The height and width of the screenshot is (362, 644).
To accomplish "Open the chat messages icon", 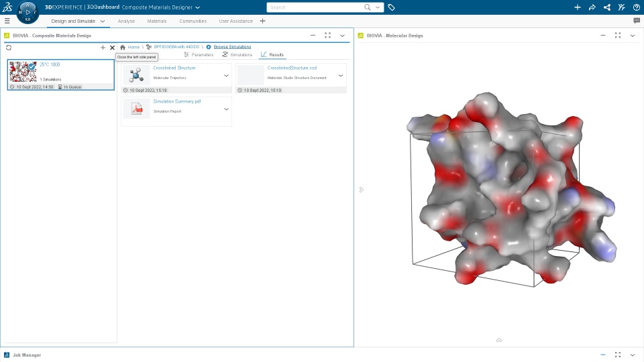I will point(637,21).
